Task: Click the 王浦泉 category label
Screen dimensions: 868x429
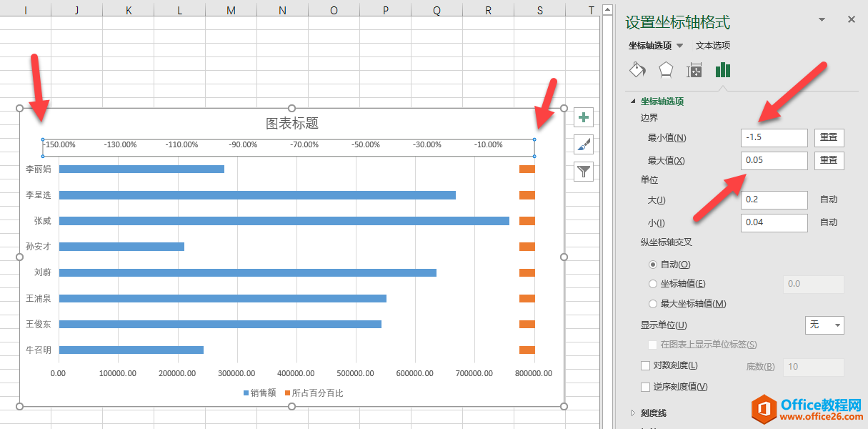Action: [x=39, y=298]
